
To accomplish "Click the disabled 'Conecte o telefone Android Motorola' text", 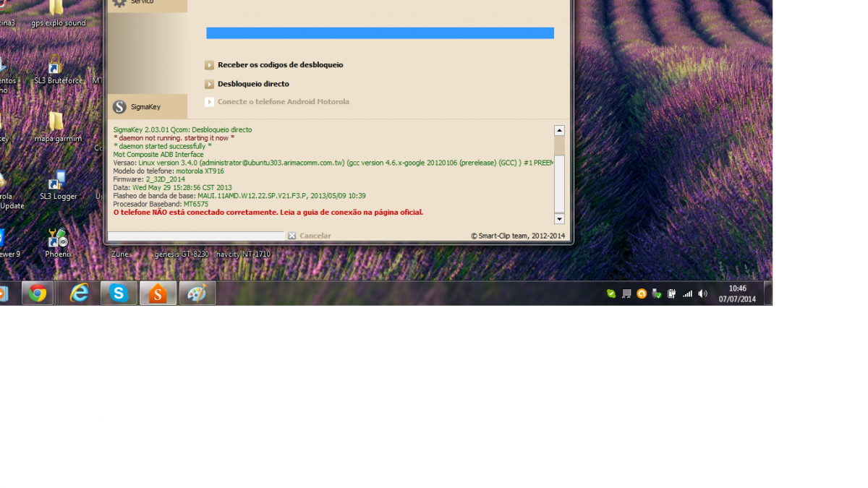I will 284,102.
